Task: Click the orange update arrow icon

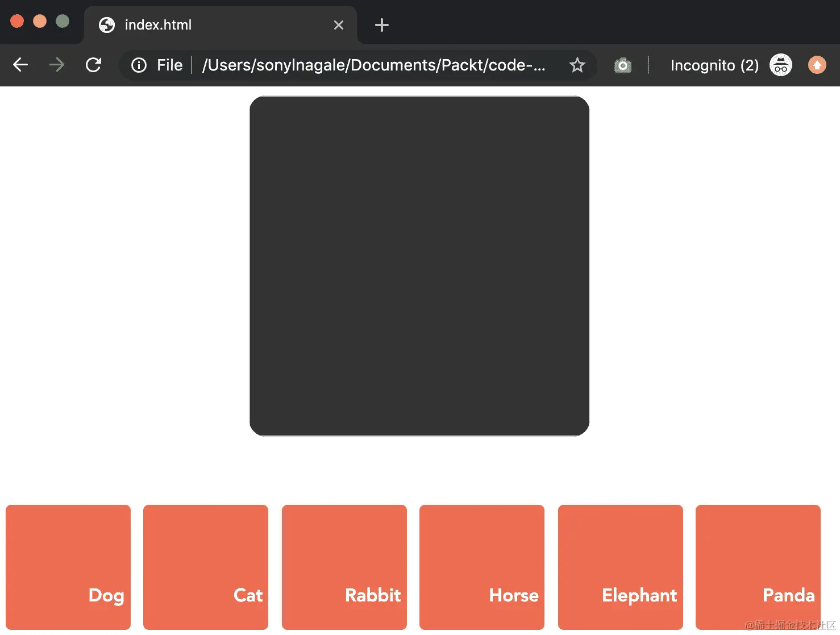Action: click(x=817, y=65)
